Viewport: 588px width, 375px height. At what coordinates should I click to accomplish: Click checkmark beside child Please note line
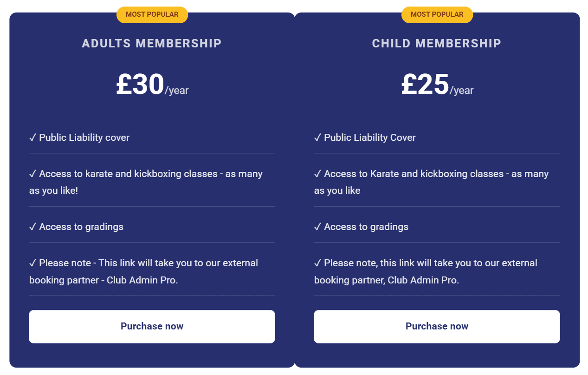[x=318, y=263]
